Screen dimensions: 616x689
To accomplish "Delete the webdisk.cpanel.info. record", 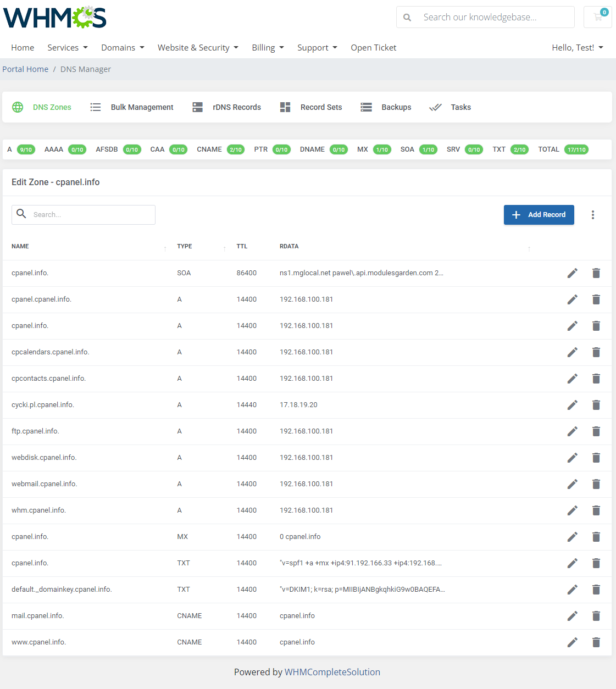I will coord(596,458).
